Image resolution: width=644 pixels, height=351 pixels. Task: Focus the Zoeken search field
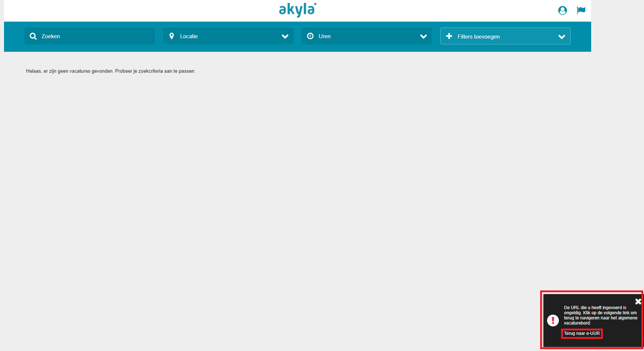click(90, 36)
